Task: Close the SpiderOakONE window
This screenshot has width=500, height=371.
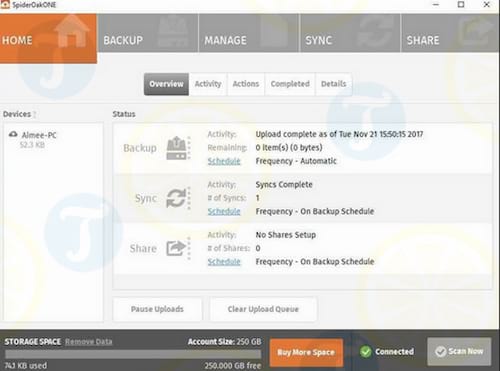Action: pyautogui.click(x=487, y=4)
